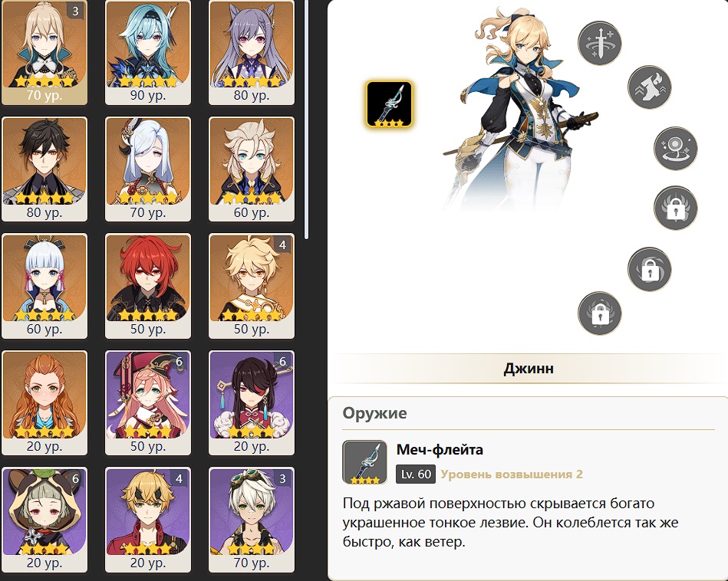Open the Yanfei card with constellation 6
Screen dimensions: 728x581
[x=148, y=403]
